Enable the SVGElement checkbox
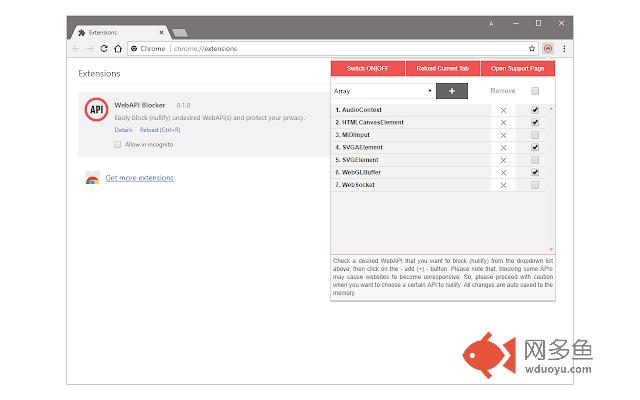The image size is (640, 400). [535, 160]
